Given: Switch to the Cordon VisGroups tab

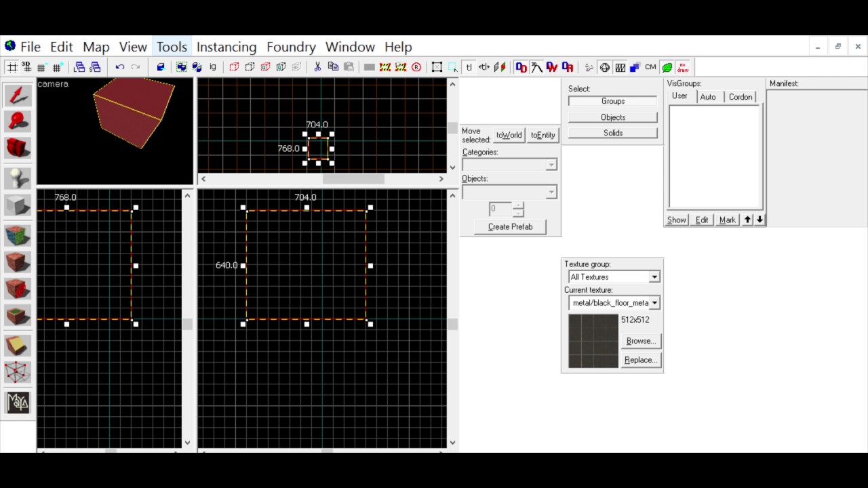Looking at the screenshot, I should (x=741, y=97).
